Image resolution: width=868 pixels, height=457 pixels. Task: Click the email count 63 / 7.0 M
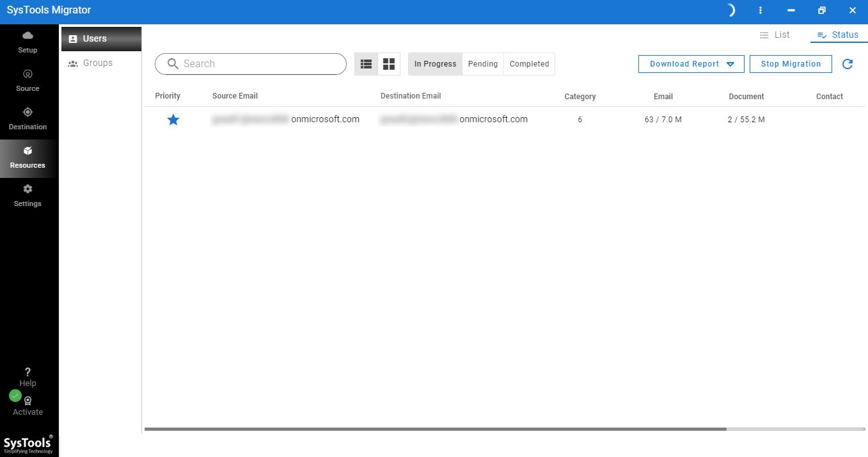[x=663, y=120]
